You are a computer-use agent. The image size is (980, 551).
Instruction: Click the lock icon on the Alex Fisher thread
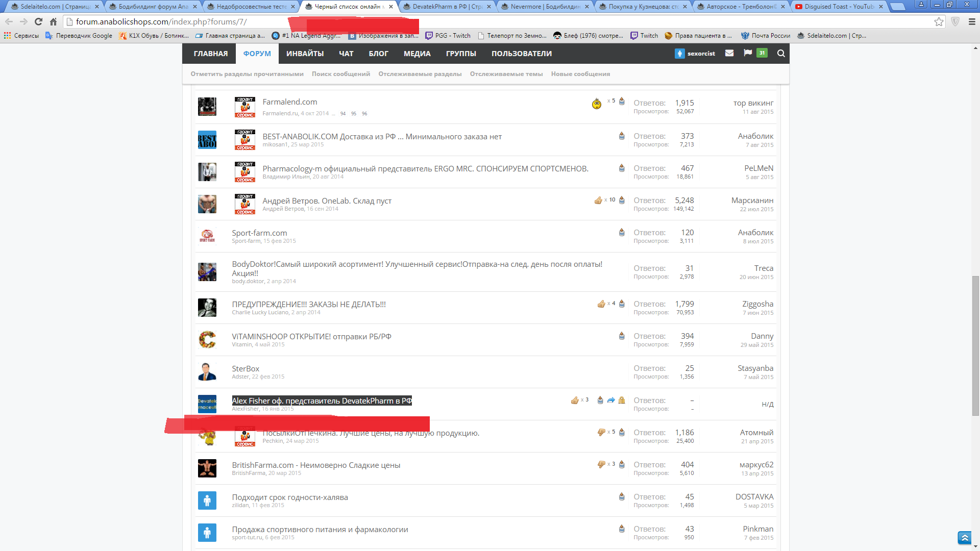[622, 400]
